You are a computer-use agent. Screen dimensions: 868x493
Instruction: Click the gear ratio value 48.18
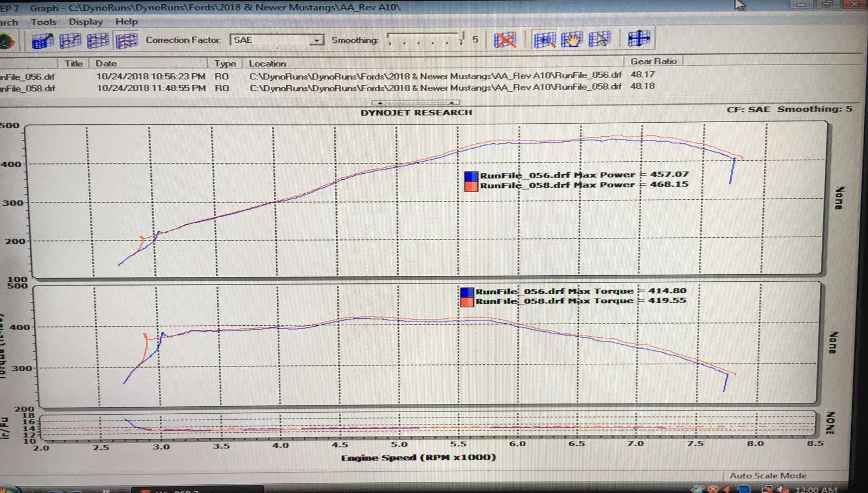pyautogui.click(x=642, y=86)
